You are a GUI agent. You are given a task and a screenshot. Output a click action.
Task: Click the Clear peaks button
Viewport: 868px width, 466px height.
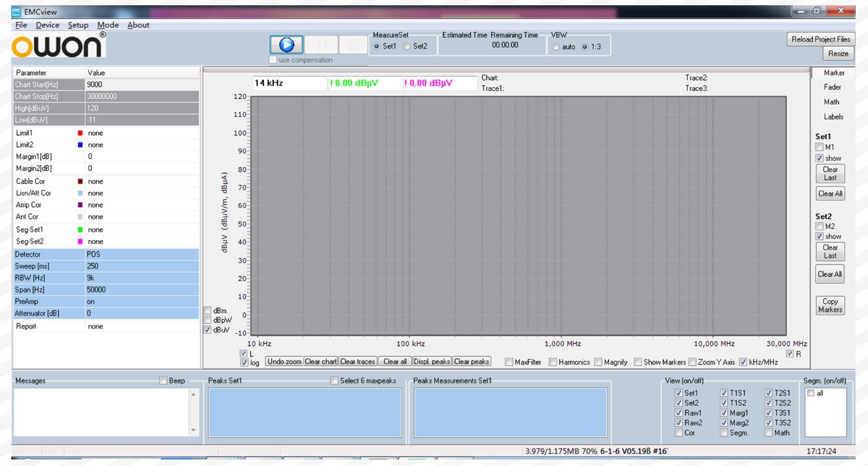coord(472,362)
